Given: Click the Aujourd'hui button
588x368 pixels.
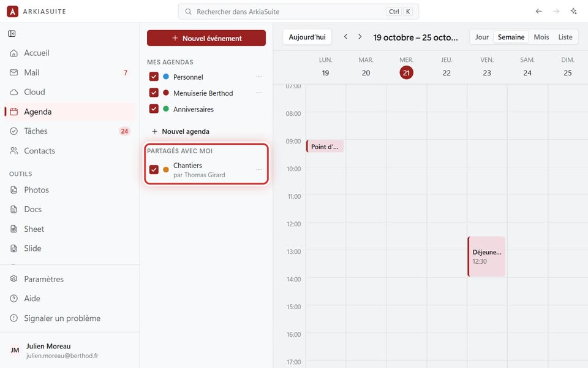Looking at the screenshot, I should (x=307, y=37).
